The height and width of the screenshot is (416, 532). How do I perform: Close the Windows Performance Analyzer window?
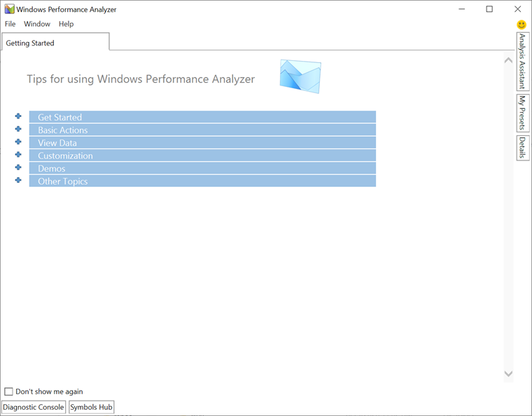pyautogui.click(x=517, y=9)
